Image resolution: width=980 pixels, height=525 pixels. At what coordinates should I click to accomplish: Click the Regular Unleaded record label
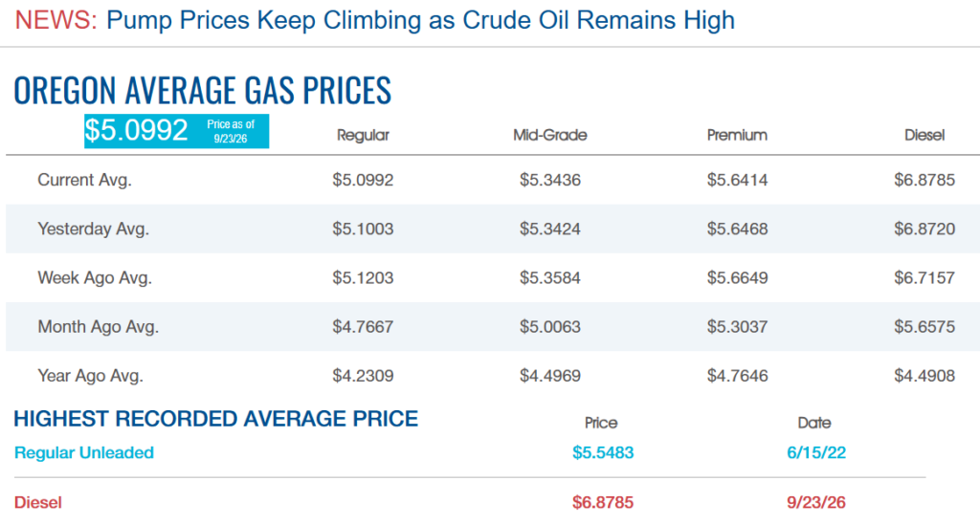(x=84, y=452)
